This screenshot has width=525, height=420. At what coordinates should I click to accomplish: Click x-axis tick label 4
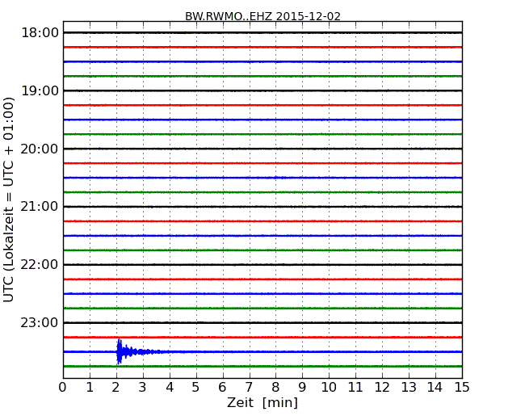(x=170, y=388)
